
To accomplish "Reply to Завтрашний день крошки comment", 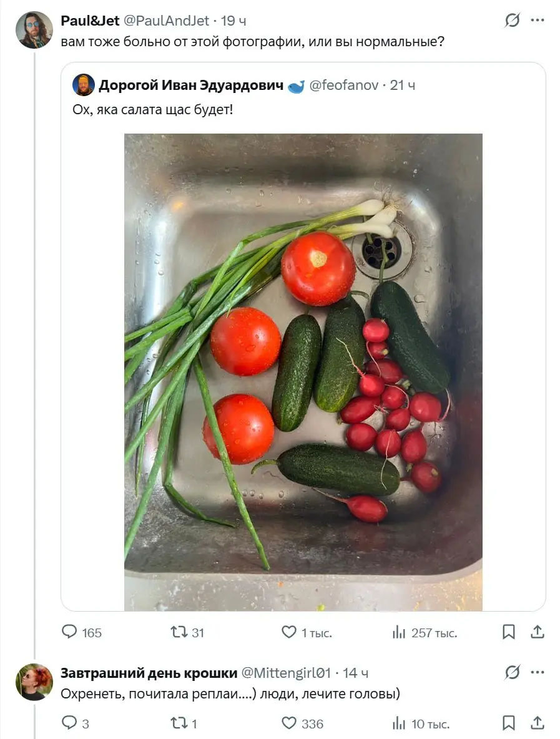I will [x=76, y=723].
